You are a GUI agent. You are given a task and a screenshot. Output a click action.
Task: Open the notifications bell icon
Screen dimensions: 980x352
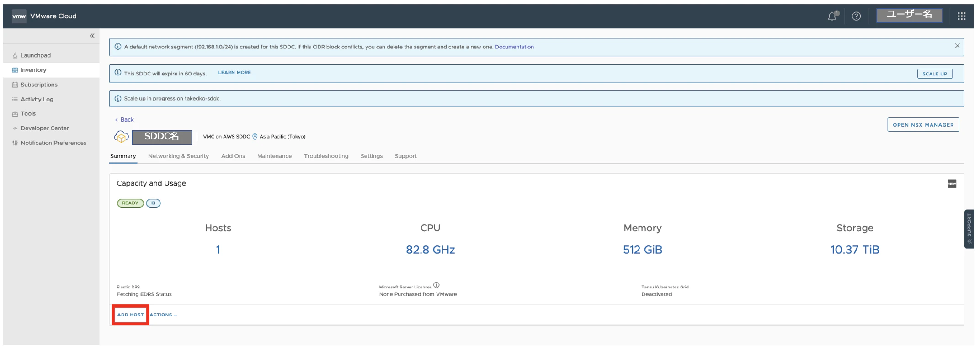(832, 16)
